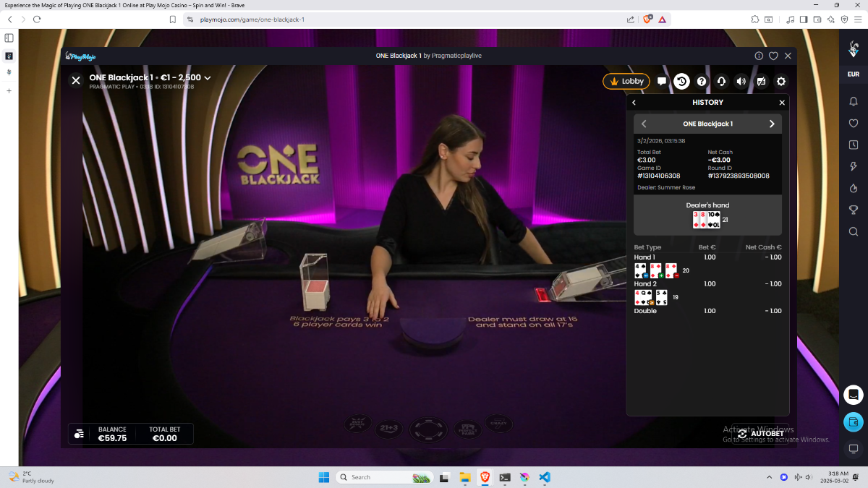The width and height of the screenshot is (868, 488).
Task: Select the EUR currency tab in sidebar
Action: coord(854,74)
